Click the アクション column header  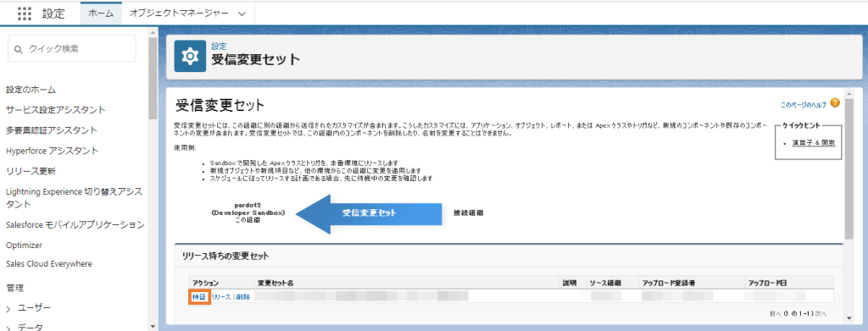[x=205, y=283]
